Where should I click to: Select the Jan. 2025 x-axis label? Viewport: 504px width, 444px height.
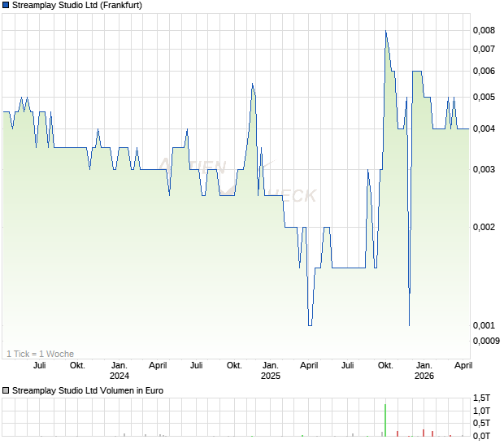click(271, 371)
